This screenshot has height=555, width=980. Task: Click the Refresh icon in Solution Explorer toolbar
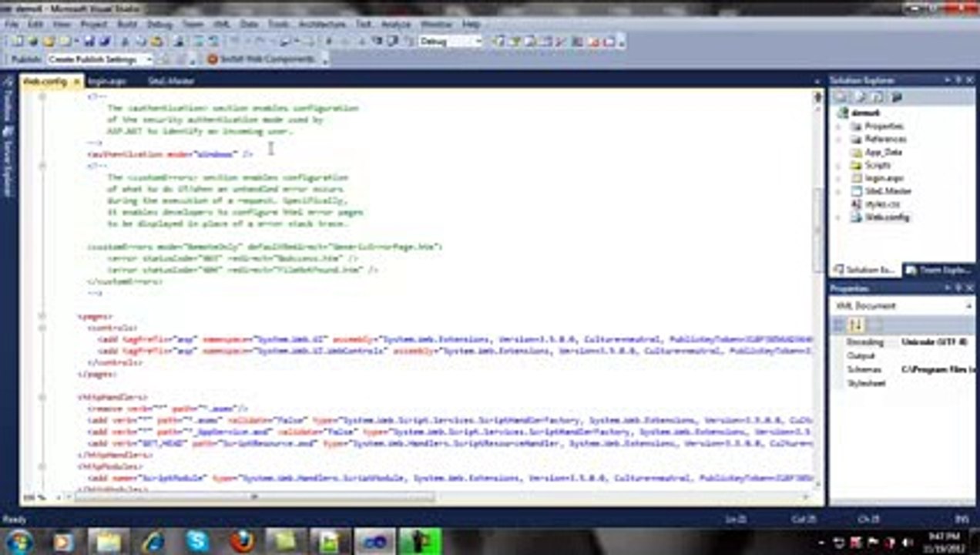(878, 97)
